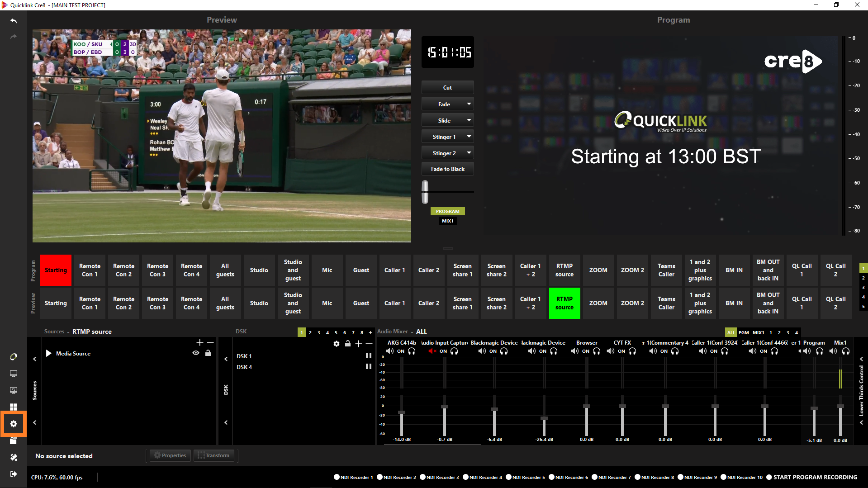Toggle NDI Recorder 1 recording
Screen dimensions: 868x488
(x=353, y=477)
